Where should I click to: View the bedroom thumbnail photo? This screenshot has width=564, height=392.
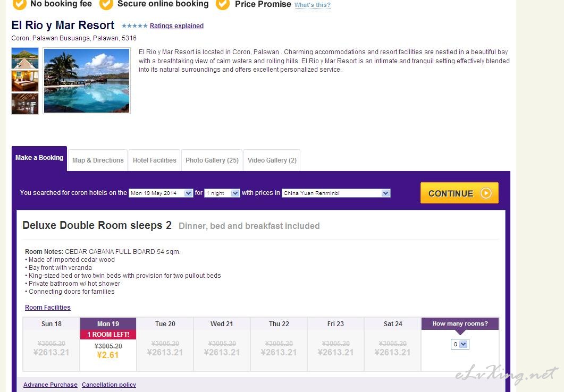[x=25, y=81]
